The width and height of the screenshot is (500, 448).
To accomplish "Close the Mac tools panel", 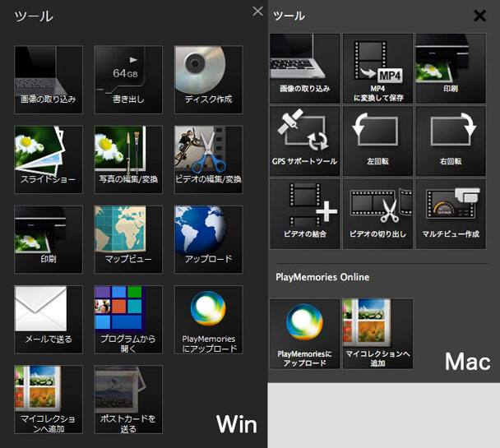I will click(x=480, y=16).
